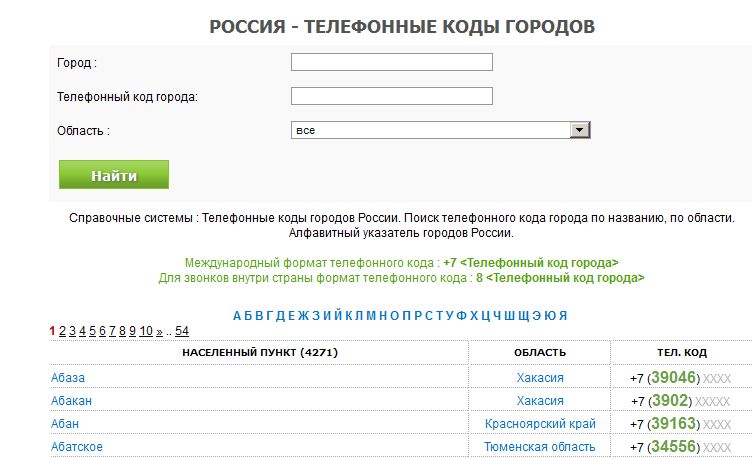
Task: Click the dropdown arrow next to 'все'
Action: [579, 130]
